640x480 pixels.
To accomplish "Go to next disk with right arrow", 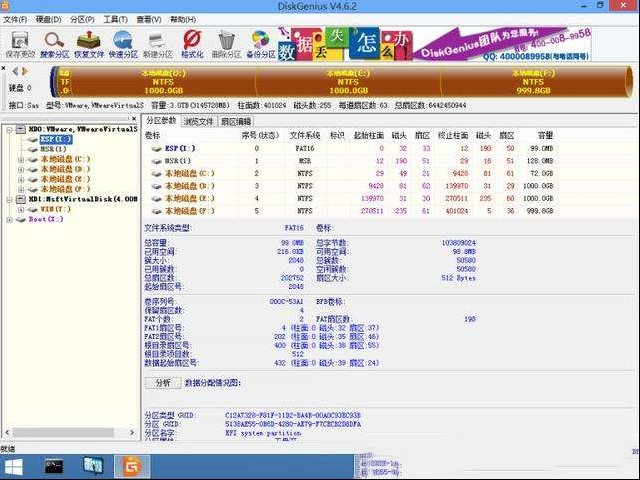I will (25, 71).
